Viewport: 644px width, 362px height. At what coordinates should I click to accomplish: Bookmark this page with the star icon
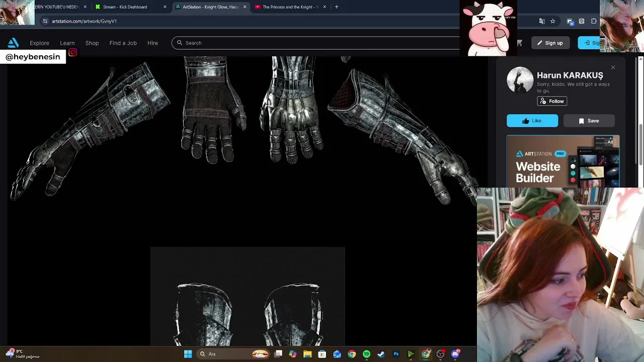point(552,21)
